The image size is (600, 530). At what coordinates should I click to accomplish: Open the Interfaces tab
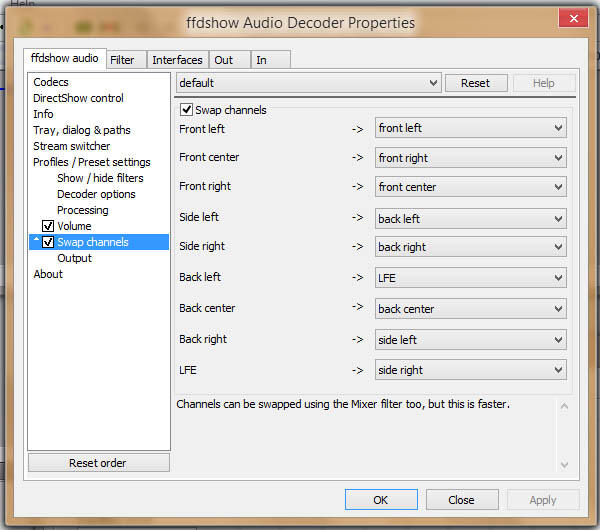coord(177,60)
